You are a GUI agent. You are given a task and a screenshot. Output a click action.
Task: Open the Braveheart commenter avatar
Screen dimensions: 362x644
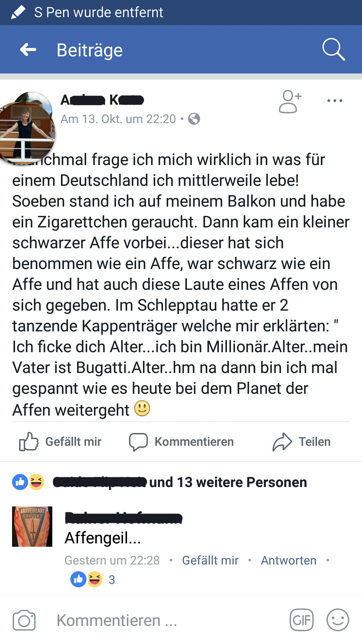click(x=32, y=527)
